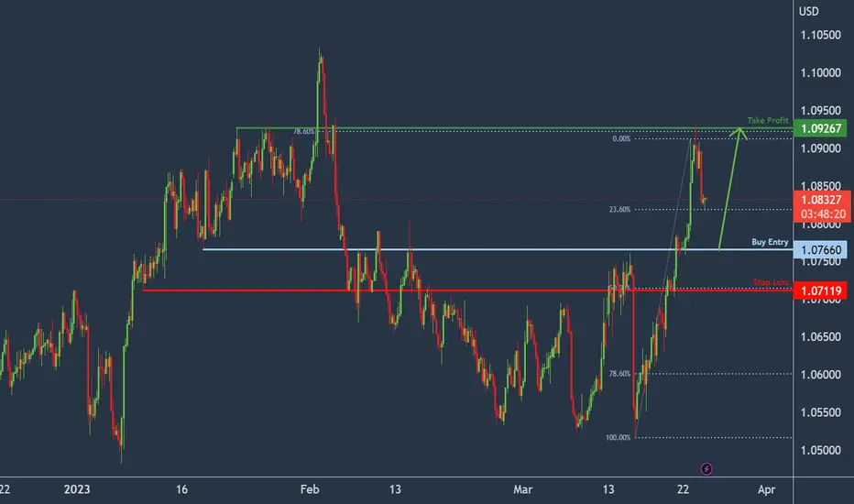The width and height of the screenshot is (854, 504).
Task: Click the 1.05500 price axis value
Action: [x=820, y=412]
